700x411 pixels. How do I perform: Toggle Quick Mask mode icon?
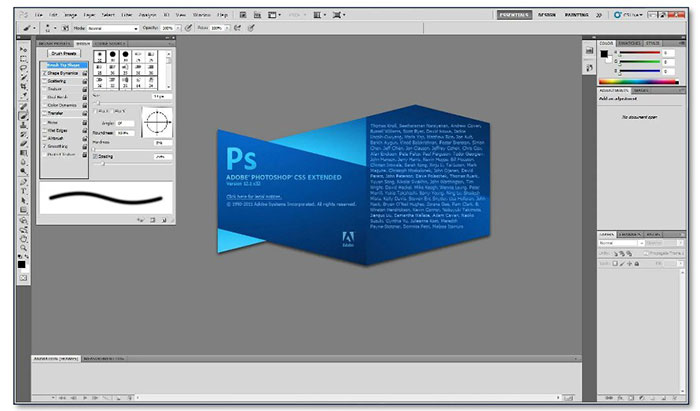[x=23, y=278]
